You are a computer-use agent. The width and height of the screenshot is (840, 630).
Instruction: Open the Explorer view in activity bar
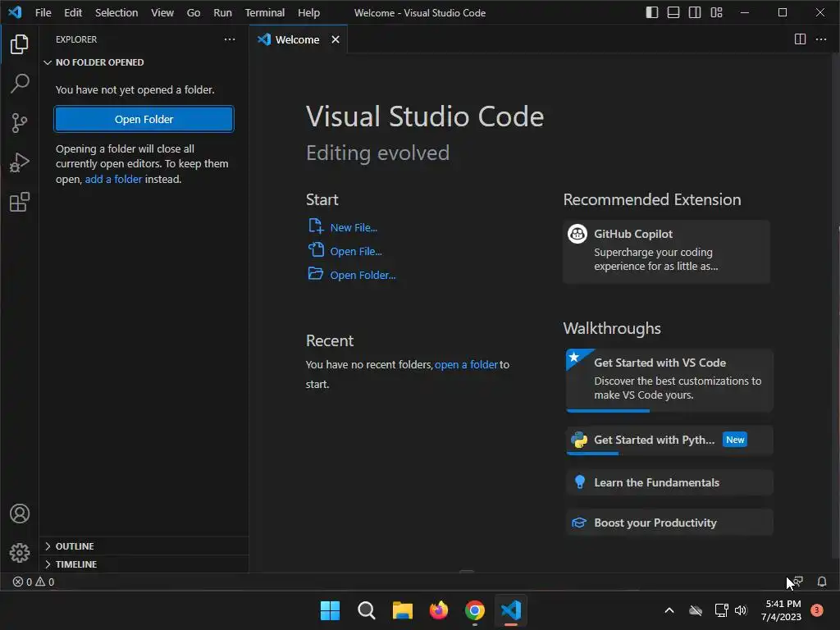(x=20, y=44)
